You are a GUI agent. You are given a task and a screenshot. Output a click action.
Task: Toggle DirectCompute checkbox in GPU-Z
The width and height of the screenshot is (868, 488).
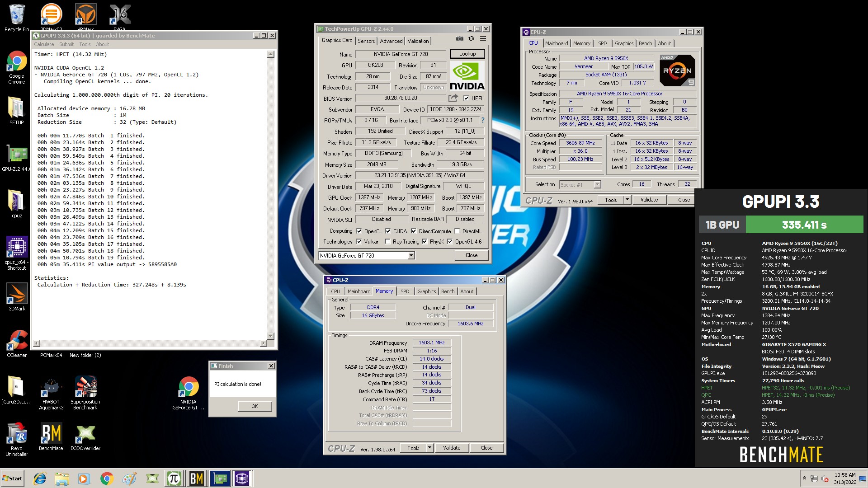(x=414, y=231)
